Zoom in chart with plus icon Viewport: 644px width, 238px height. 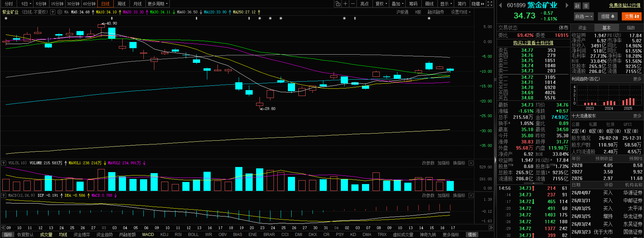click(x=345, y=4)
